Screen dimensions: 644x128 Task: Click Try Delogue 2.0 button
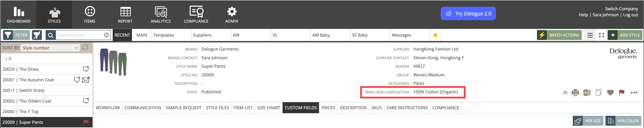tap(468, 14)
